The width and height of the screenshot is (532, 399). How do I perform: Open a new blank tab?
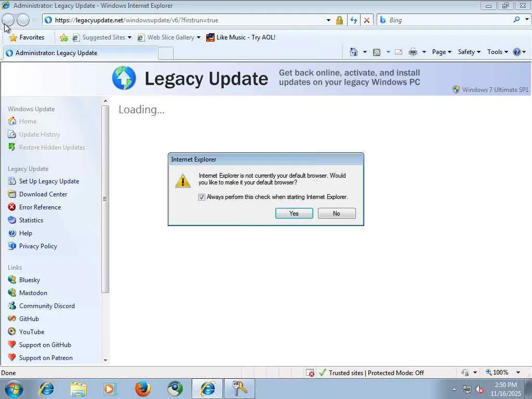pos(166,54)
